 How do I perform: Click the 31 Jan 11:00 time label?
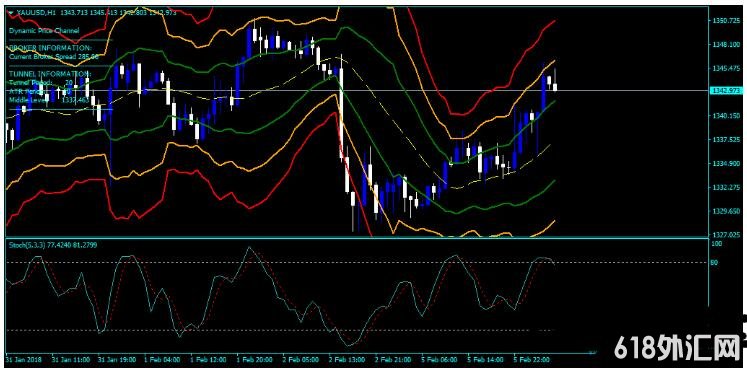(x=71, y=359)
